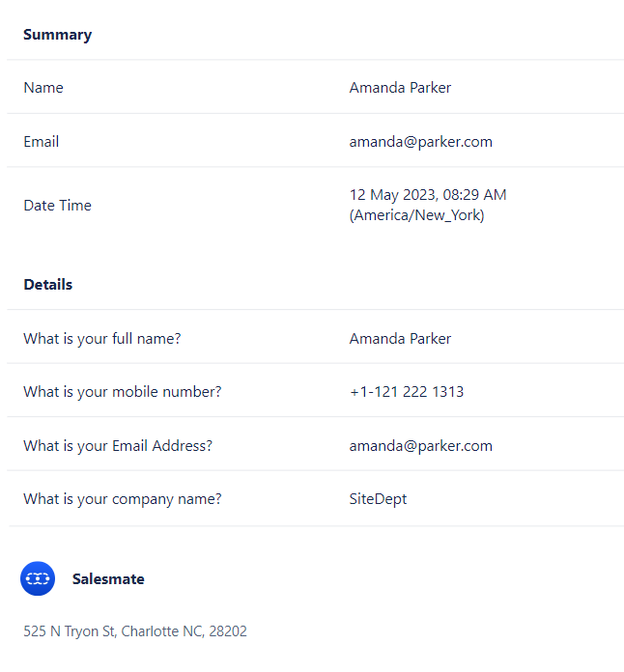Click the What is your mobile number question
The image size is (624, 672).
click(123, 392)
